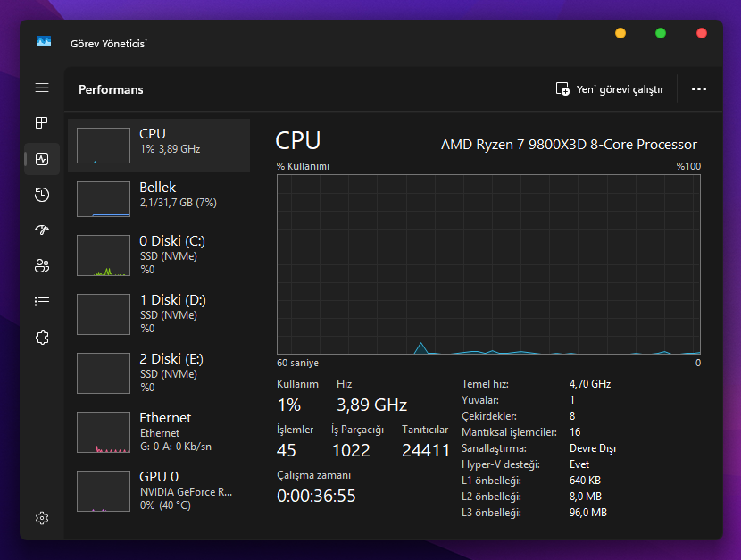Viewport: 741px width, 560px height.
Task: Select the 1 Diski (D:) item
Action: coord(159,314)
